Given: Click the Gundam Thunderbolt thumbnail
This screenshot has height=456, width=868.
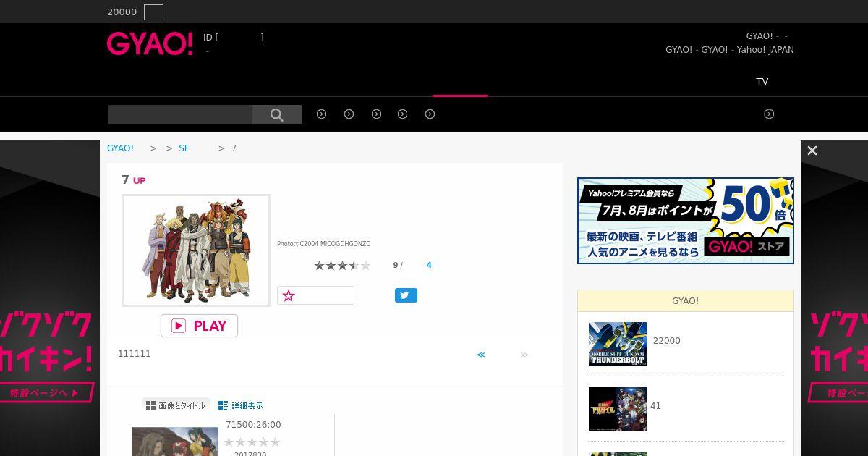Looking at the screenshot, I should [x=618, y=344].
